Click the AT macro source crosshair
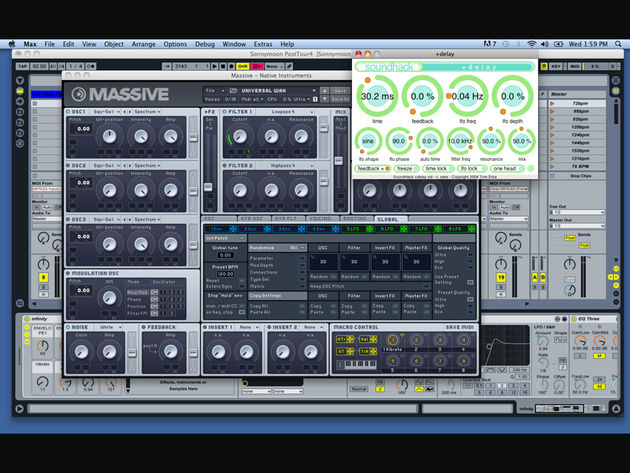This screenshot has width=630, height=473. tap(350, 352)
